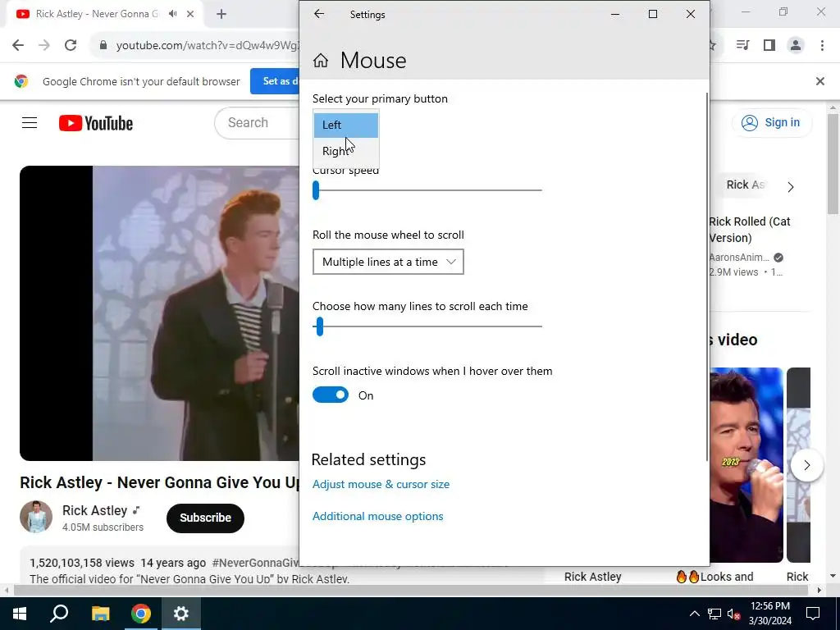This screenshot has height=630, width=840.
Task: Click the '4.05M subscribers' text
Action: [x=103, y=527]
